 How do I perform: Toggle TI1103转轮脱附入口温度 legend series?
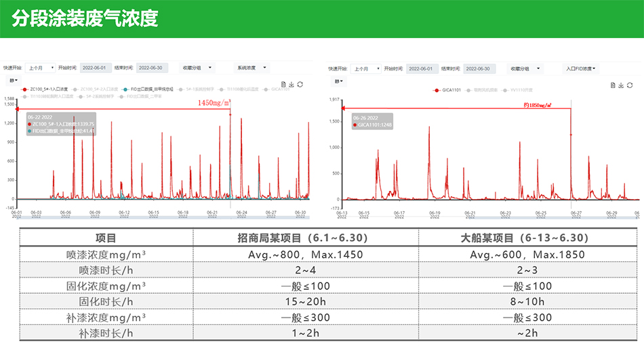(47, 96)
